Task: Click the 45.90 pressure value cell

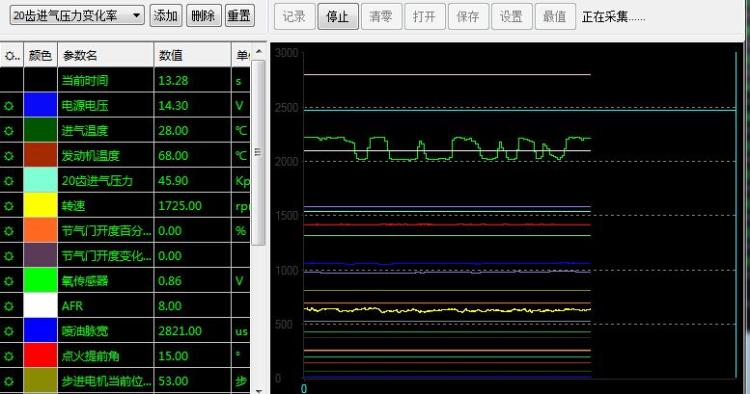Action: coord(192,180)
